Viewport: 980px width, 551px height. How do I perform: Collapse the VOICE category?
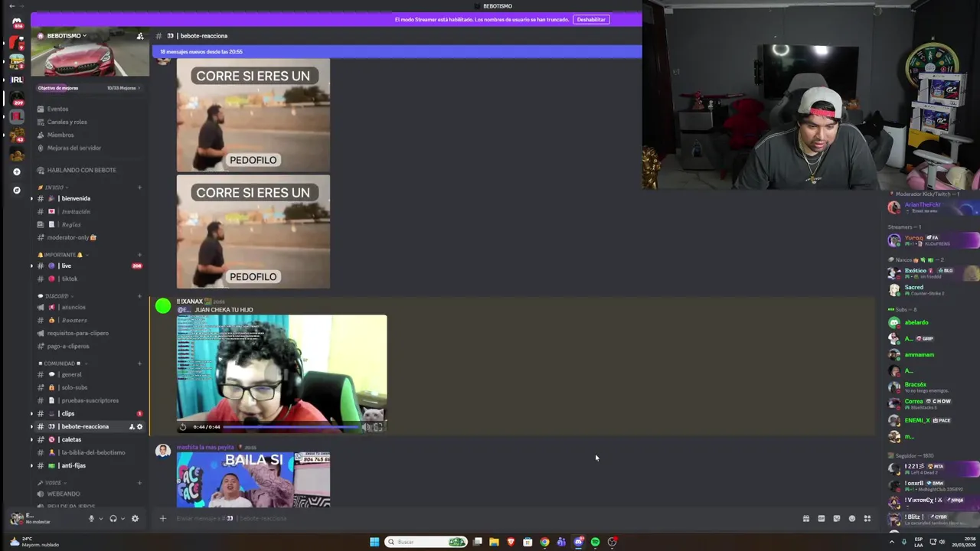pos(54,483)
